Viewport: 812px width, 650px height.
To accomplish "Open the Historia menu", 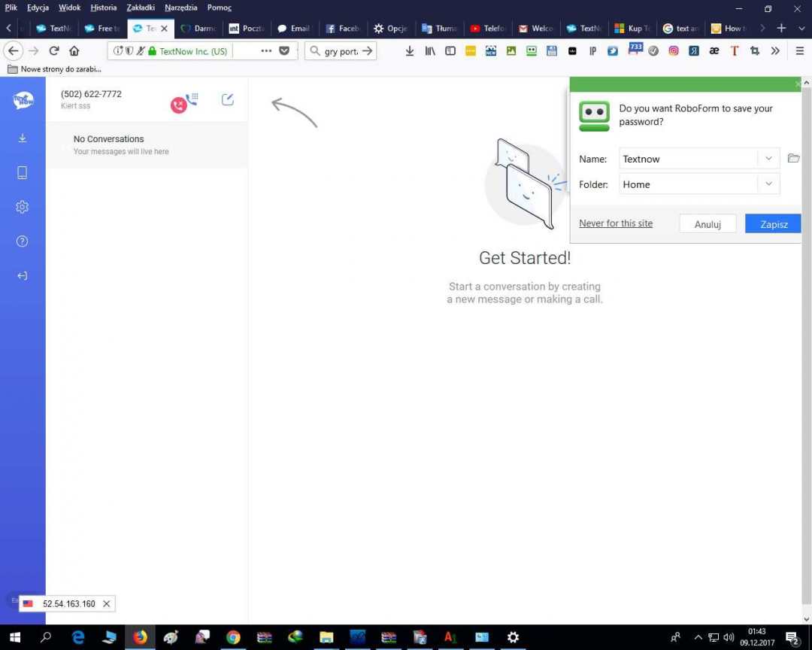I will tap(103, 8).
